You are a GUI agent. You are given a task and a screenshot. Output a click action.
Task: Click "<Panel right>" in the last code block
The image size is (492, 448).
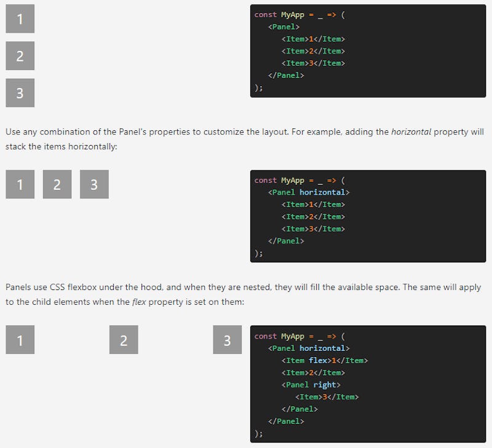click(x=311, y=385)
